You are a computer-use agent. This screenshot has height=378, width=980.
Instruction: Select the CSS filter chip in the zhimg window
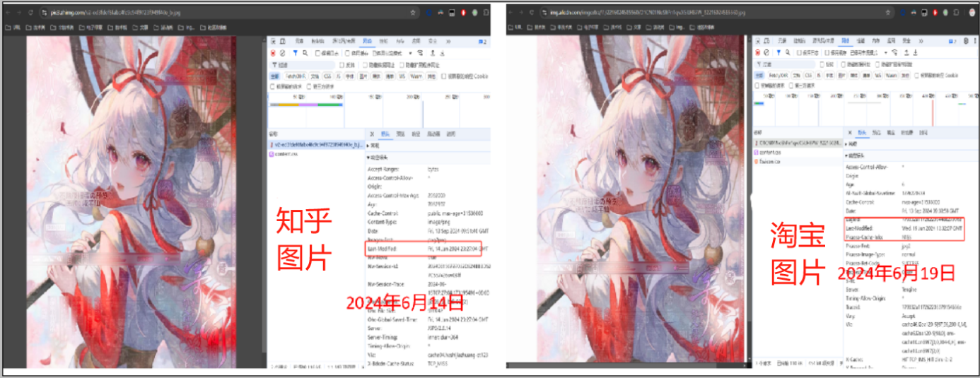click(327, 76)
